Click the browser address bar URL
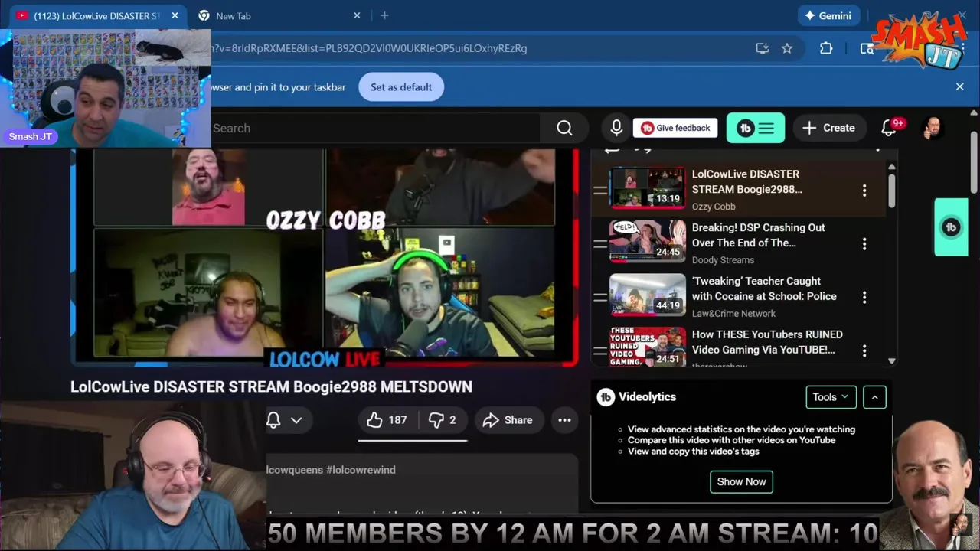980x551 pixels. pyautogui.click(x=370, y=48)
